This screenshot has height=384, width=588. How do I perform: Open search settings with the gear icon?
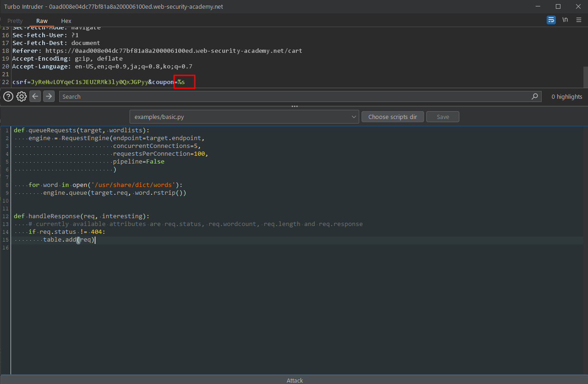click(x=21, y=96)
